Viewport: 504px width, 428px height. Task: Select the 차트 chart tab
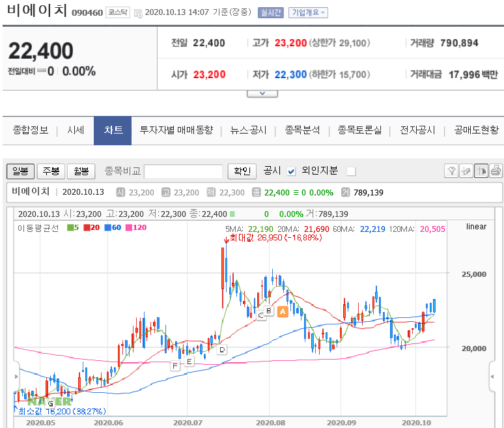coord(113,130)
